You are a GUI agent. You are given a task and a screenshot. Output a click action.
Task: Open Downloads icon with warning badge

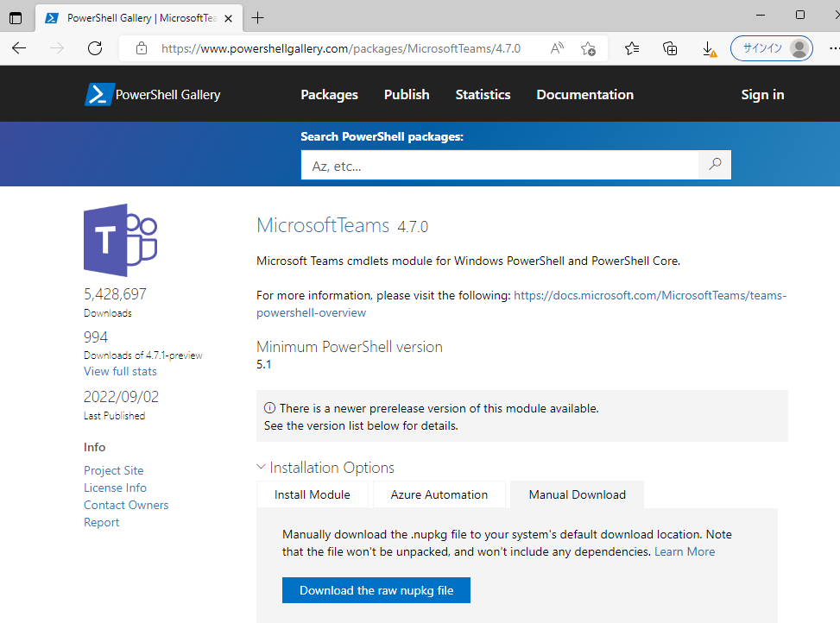coord(709,49)
